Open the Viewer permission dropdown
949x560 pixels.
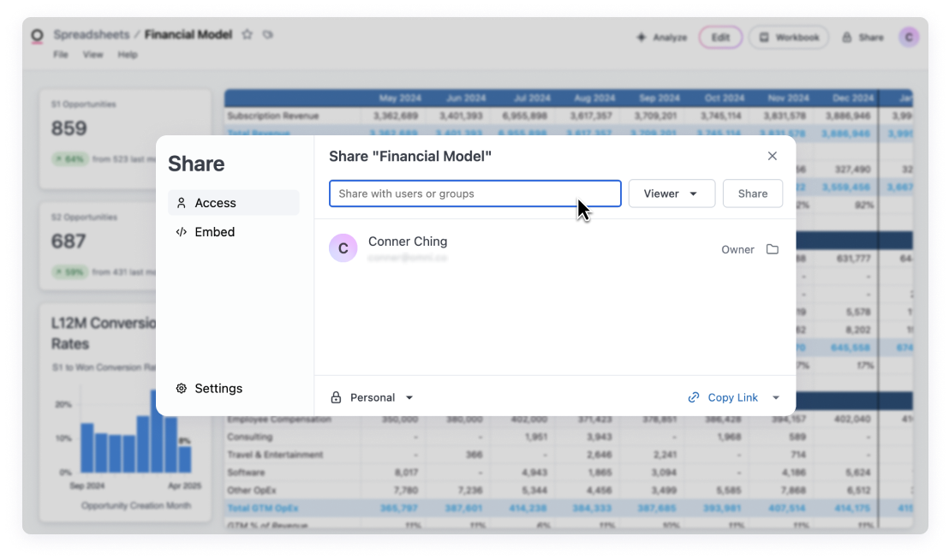[671, 194]
